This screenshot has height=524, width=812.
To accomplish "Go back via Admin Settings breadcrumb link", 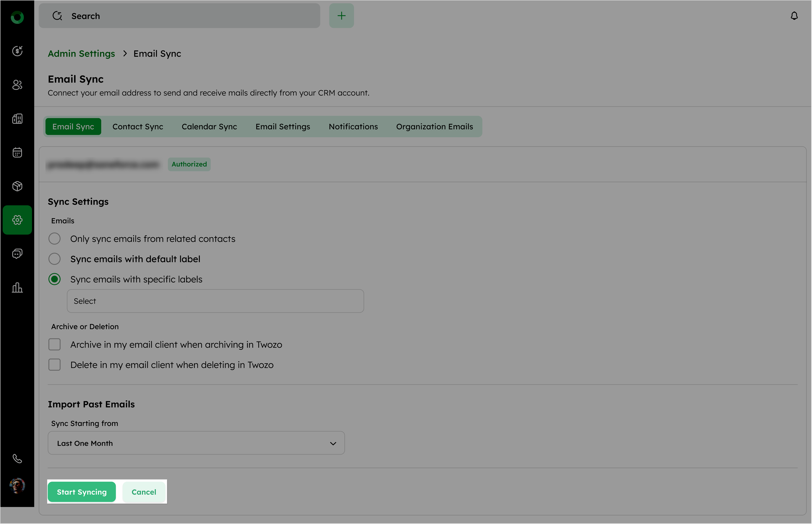I will (81, 54).
